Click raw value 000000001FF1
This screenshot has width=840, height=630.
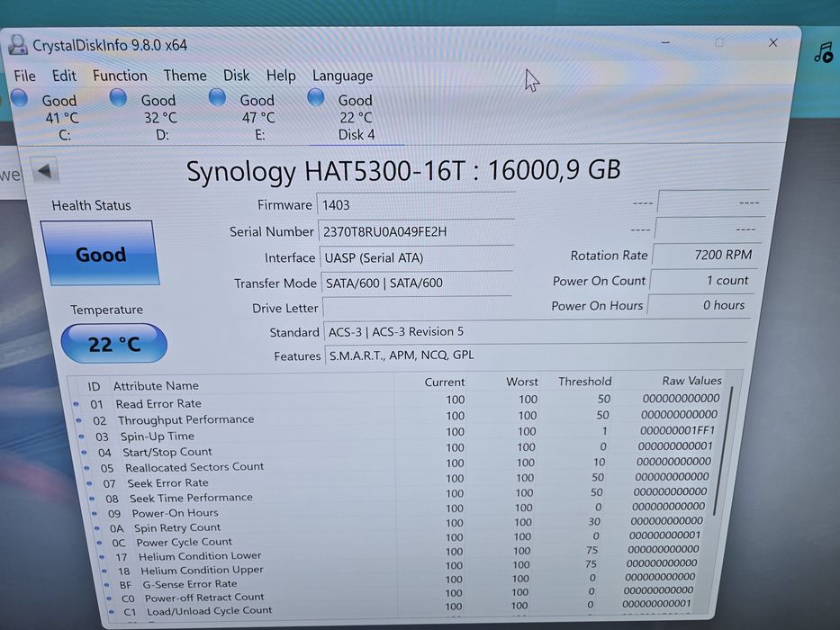[677, 430]
